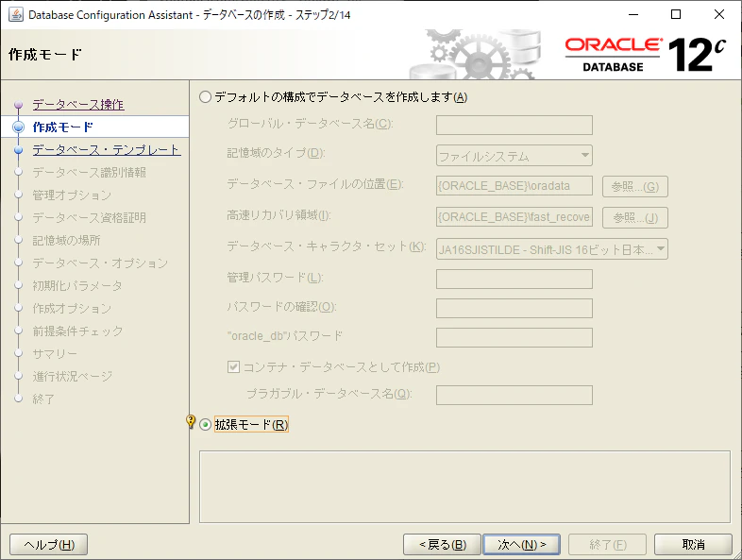Image resolution: width=742 pixels, height=560 pixels.
Task: Minimize the Database Configuration Assistant window
Action: pyautogui.click(x=633, y=15)
